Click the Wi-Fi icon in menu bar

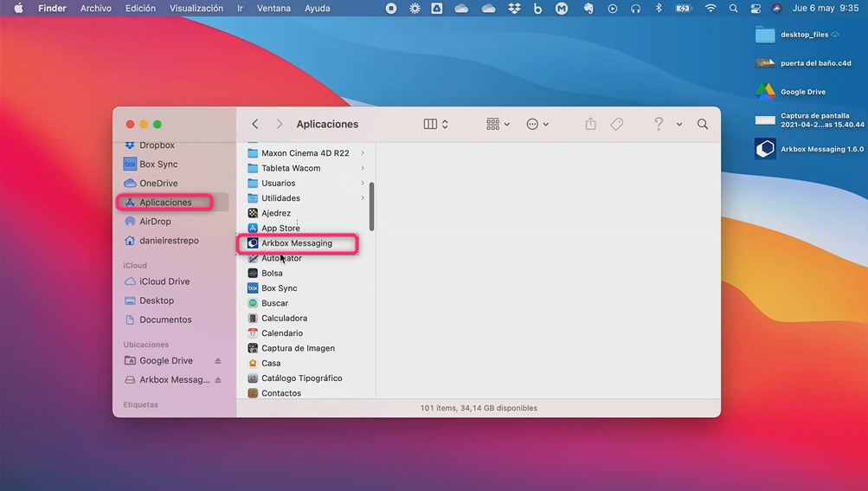(710, 9)
